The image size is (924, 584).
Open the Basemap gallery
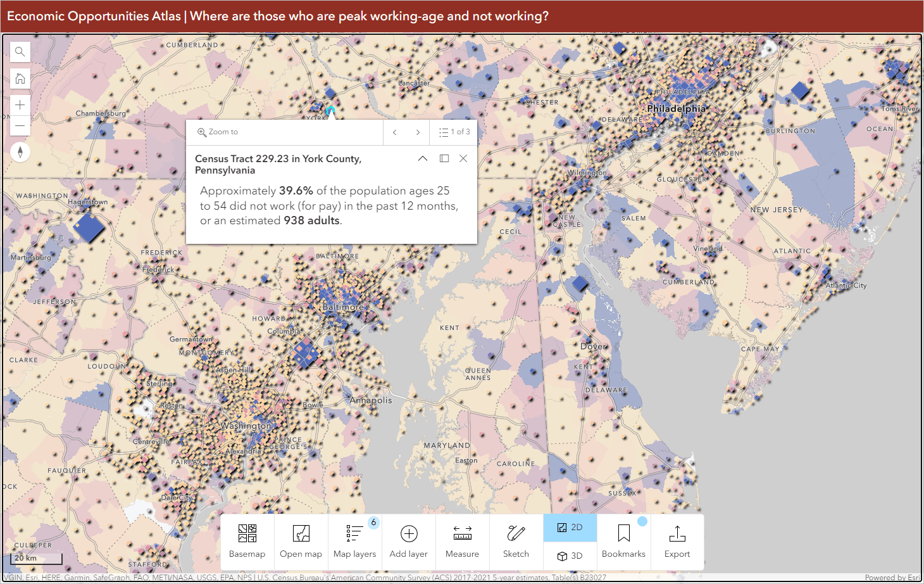pos(247,542)
